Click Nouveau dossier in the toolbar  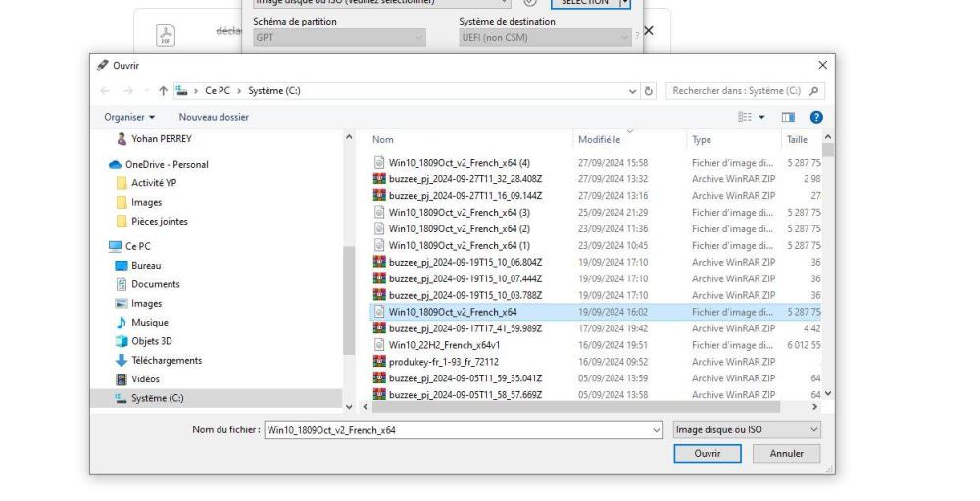[213, 118]
